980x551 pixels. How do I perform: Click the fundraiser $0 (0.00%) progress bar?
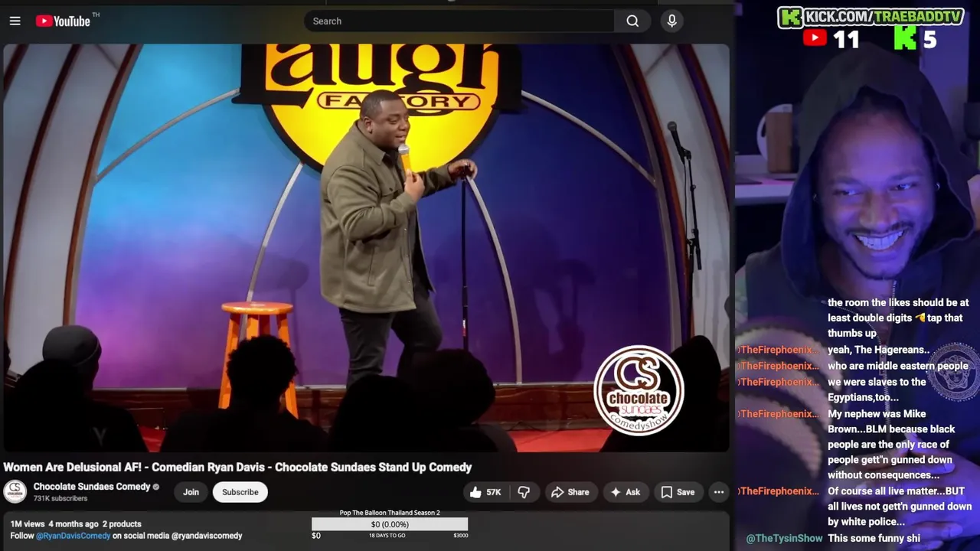click(x=390, y=524)
